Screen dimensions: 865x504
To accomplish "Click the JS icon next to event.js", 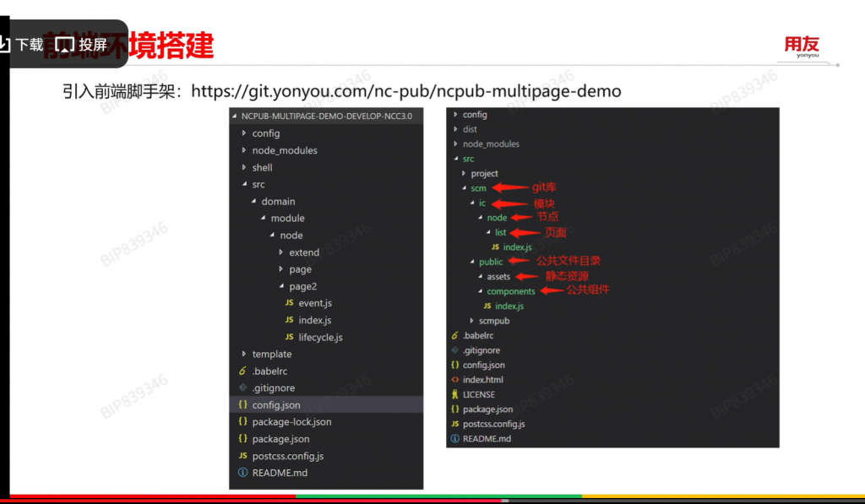I will tap(290, 303).
